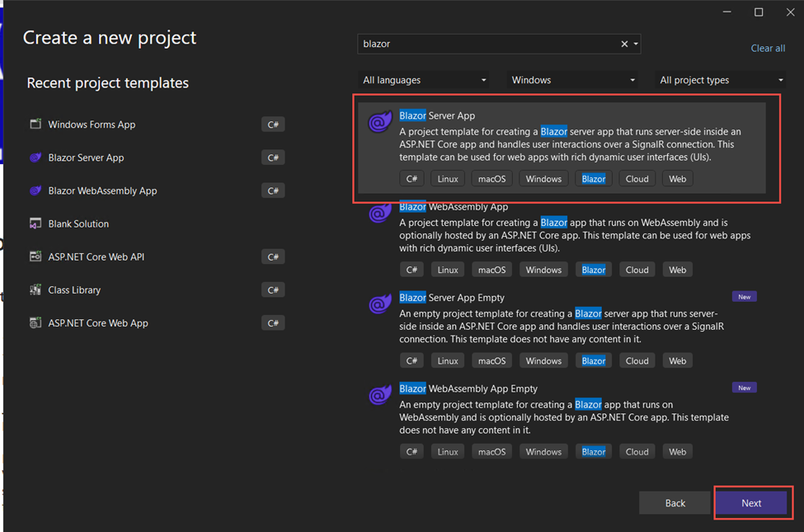Click the blazor search input field
Screen dimensions: 804x532
(x=487, y=44)
